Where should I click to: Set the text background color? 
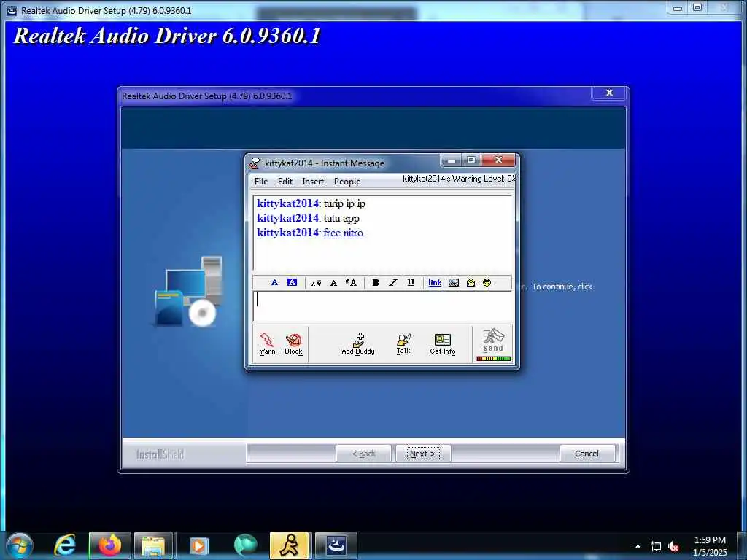(x=292, y=282)
